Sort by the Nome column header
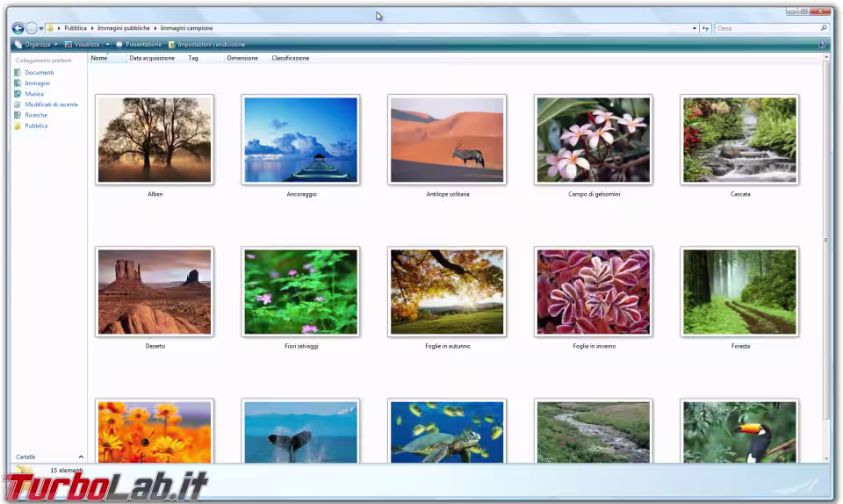The width and height of the screenshot is (843, 504). coord(107,58)
